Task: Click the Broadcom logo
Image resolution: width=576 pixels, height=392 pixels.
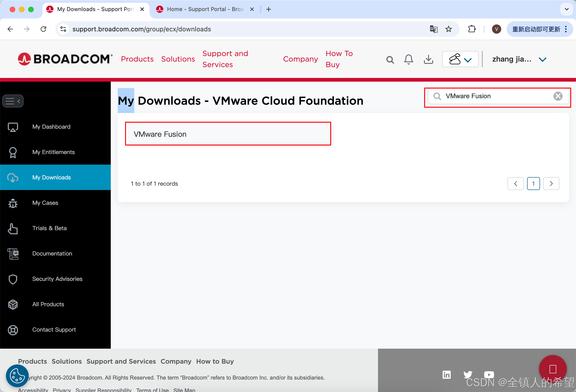Action: [x=65, y=59]
